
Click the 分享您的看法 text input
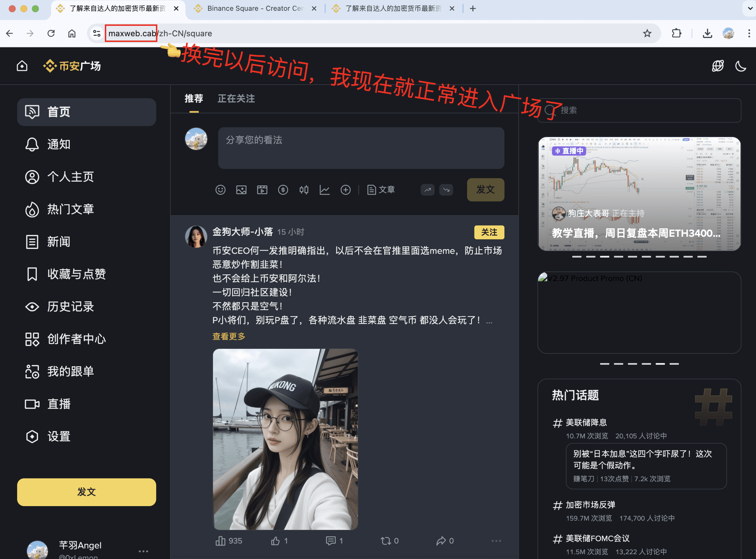361,148
